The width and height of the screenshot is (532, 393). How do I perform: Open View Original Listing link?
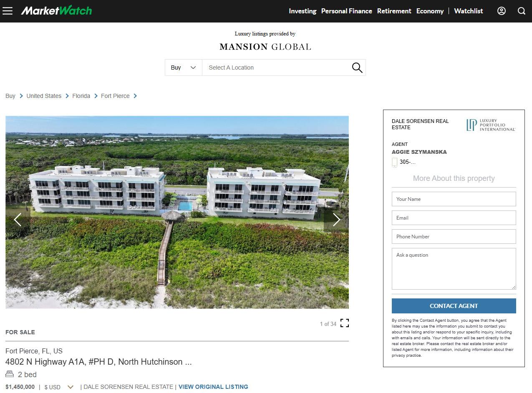pos(213,387)
